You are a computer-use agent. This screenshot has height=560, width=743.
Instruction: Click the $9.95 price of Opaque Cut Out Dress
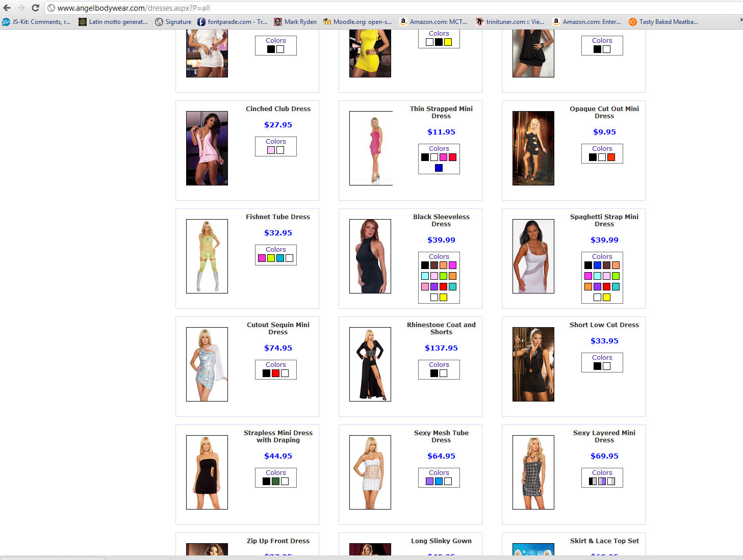tap(605, 132)
